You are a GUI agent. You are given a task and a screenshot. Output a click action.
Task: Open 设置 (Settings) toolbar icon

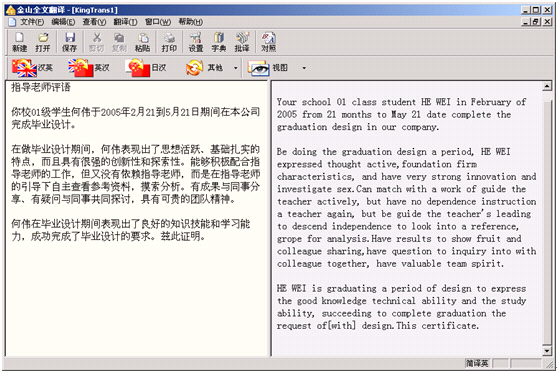tap(196, 42)
